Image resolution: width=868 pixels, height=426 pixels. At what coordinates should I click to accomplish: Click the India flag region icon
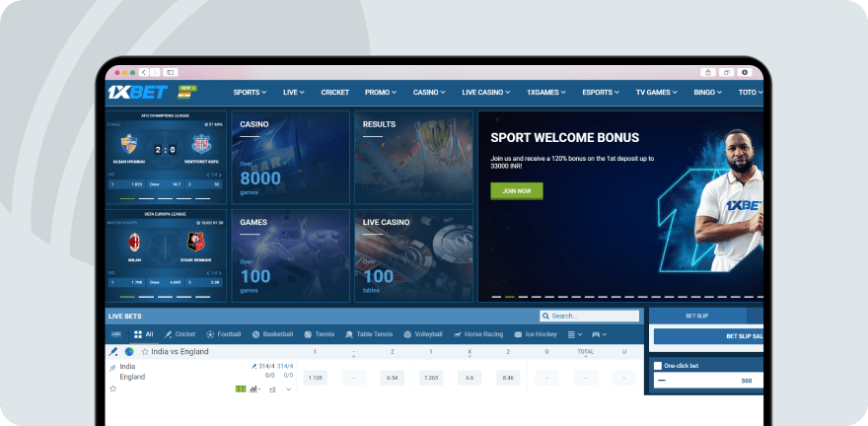184,95
